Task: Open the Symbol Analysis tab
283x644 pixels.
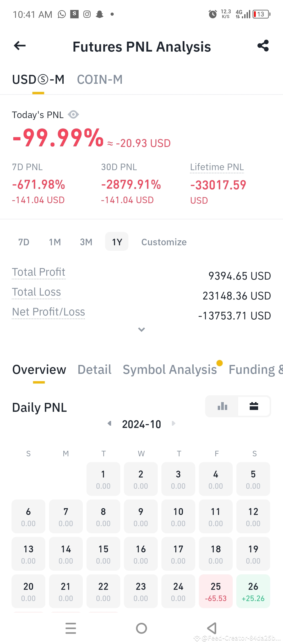Action: (x=170, y=370)
